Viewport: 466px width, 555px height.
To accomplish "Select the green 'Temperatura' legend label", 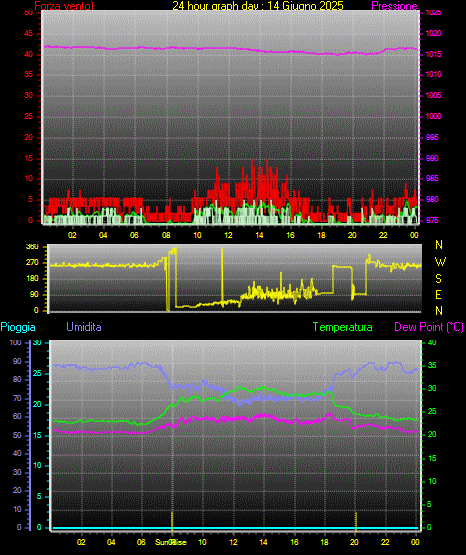I will [x=343, y=327].
